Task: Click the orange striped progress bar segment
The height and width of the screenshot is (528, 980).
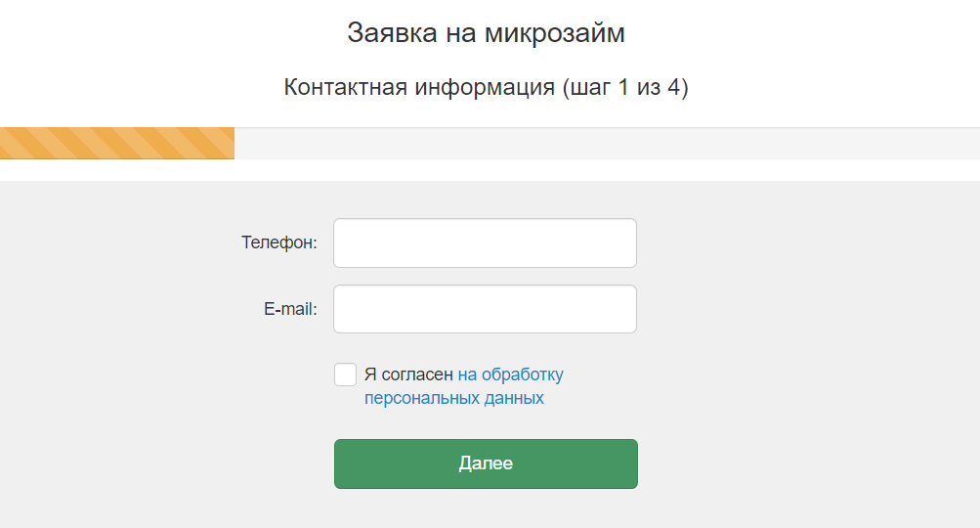Action: pyautogui.click(x=117, y=143)
